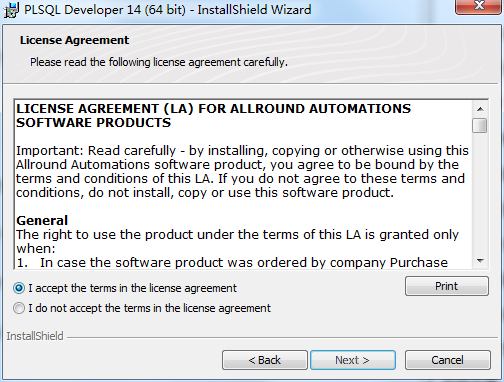
Task: Click the "License Agreement" page header
Action: [x=74, y=40]
